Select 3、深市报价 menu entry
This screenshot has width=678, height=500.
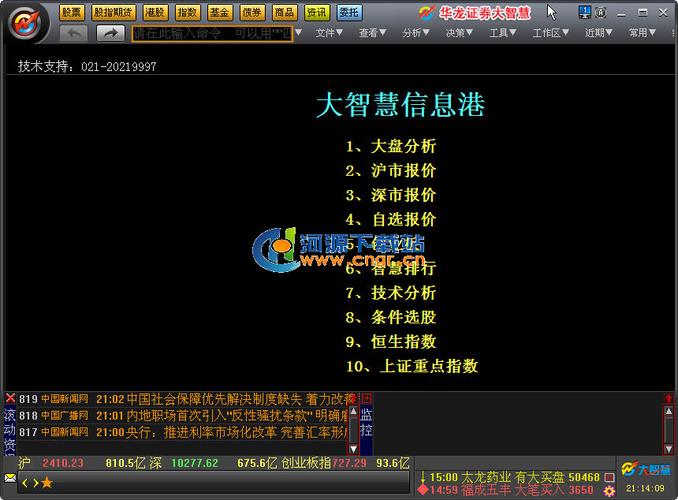tap(390, 195)
